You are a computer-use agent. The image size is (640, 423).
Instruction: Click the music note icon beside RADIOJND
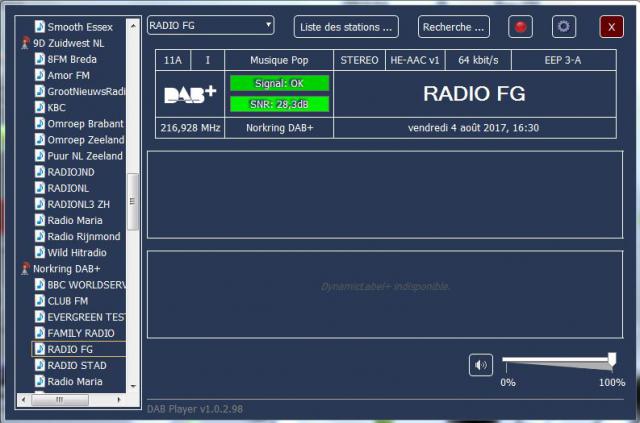click(x=40, y=172)
